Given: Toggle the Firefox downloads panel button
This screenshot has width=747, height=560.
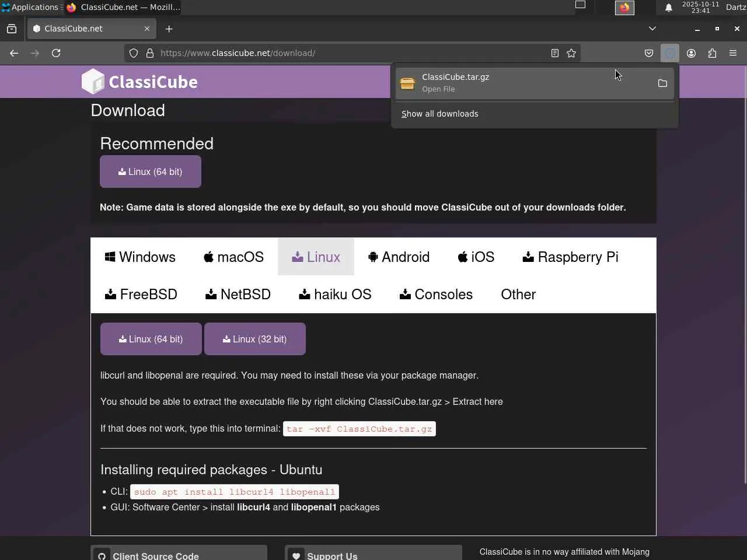Looking at the screenshot, I should point(670,53).
